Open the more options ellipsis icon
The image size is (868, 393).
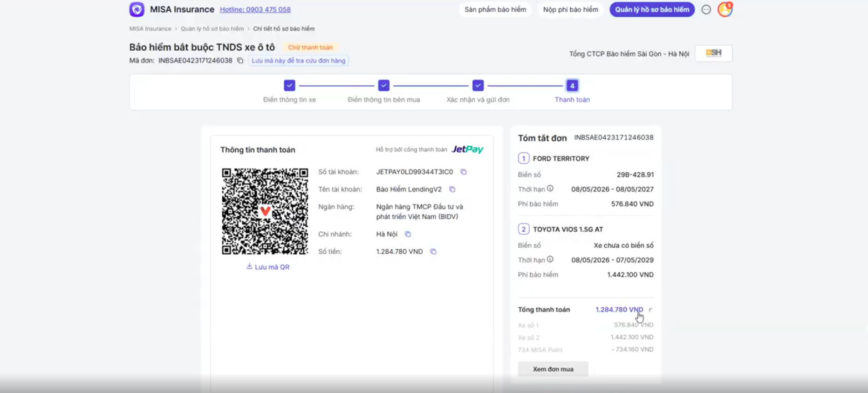(x=706, y=9)
